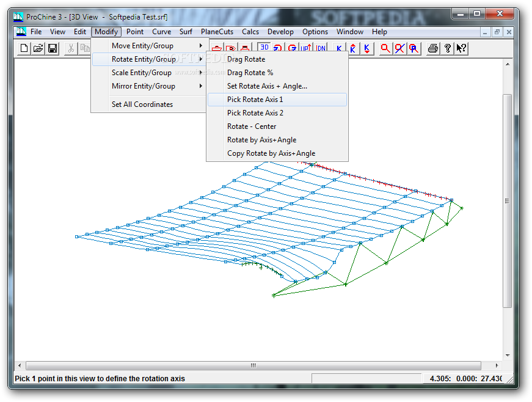The height and width of the screenshot is (402, 532).
Task: Minimize the inner 3D View document window
Action: (x=485, y=32)
